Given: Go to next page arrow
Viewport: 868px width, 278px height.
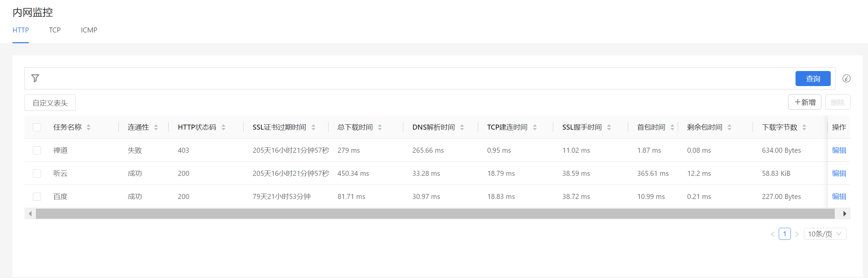Looking at the screenshot, I should tap(797, 234).
